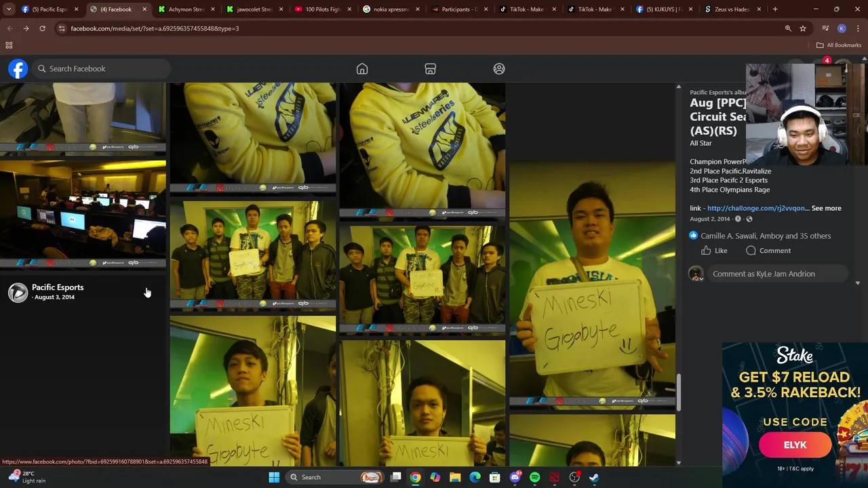Screen dimensions: 868x488
Task: Open Dota 2 from the taskbar
Action: pos(555,477)
